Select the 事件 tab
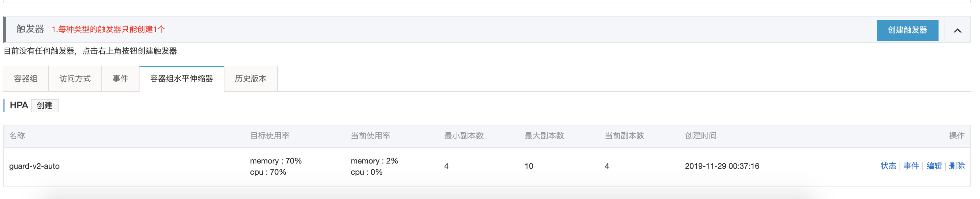 pos(120,78)
